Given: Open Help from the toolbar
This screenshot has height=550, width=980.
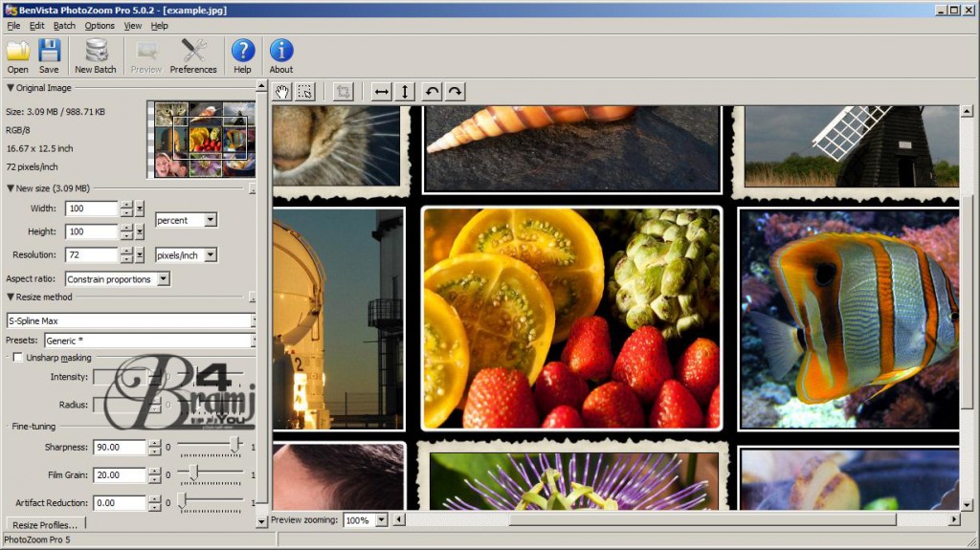Looking at the screenshot, I should (242, 56).
